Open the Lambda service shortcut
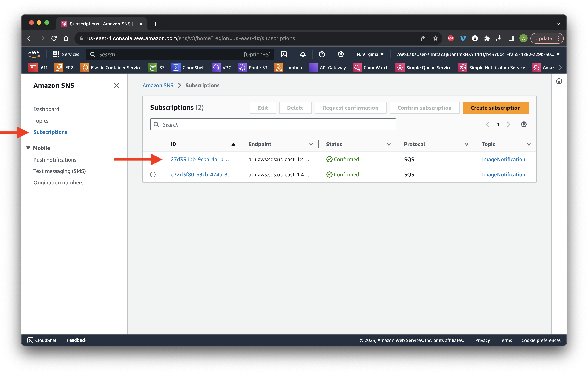Viewport: 588px width, 374px height. coord(288,68)
